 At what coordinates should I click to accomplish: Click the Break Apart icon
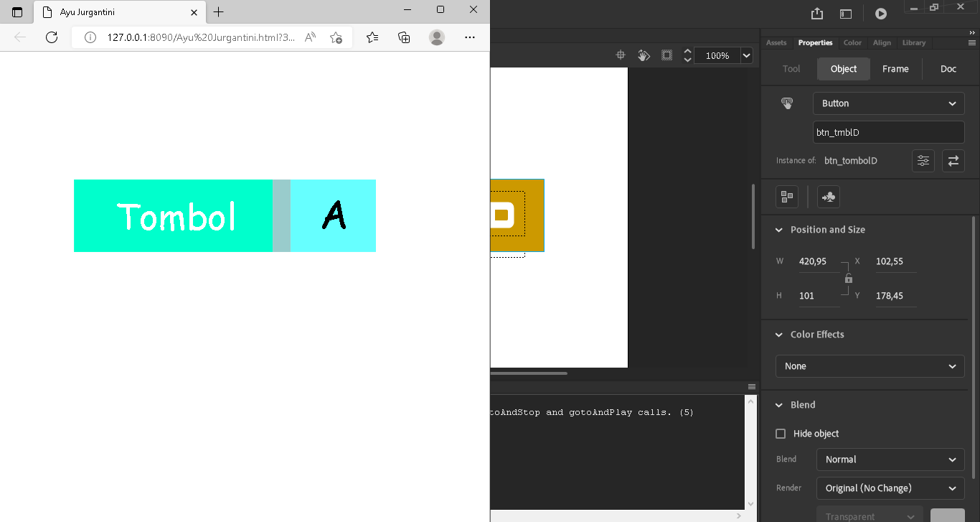787,197
